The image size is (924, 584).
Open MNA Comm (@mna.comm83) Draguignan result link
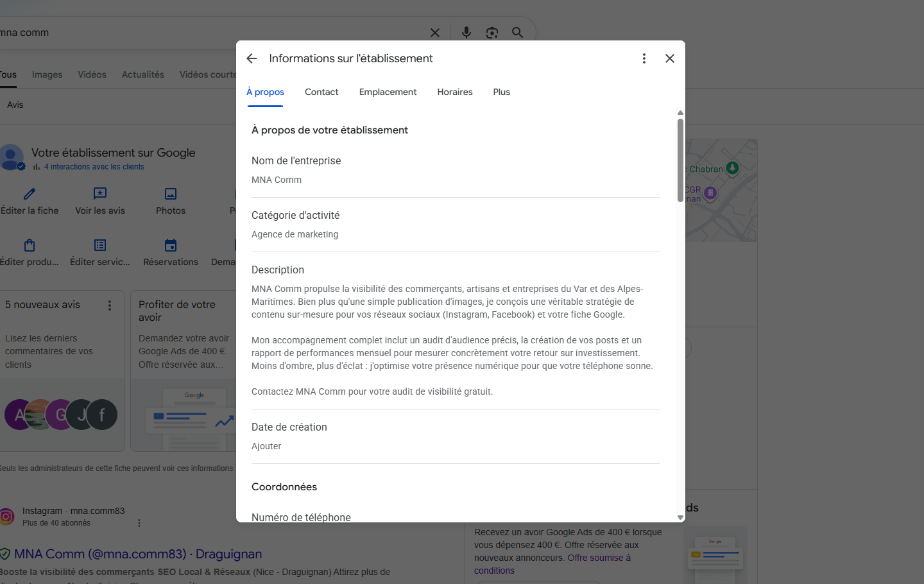pyautogui.click(x=138, y=554)
